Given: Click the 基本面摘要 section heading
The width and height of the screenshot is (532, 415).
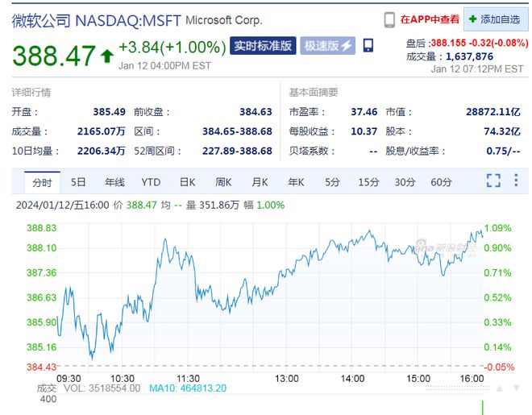Looking at the screenshot, I should (314, 92).
